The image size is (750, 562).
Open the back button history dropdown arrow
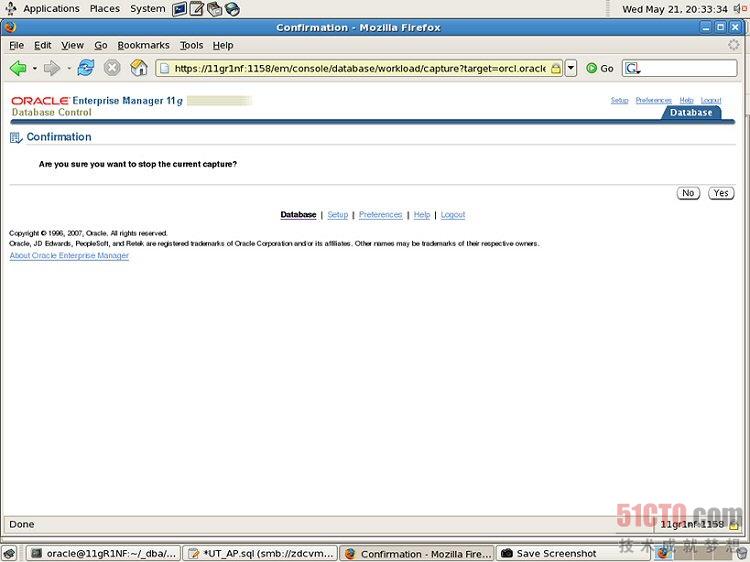[34, 68]
